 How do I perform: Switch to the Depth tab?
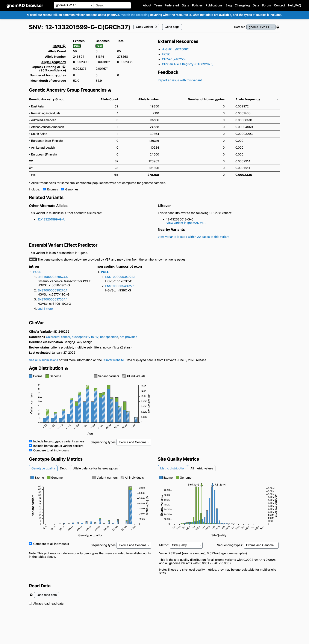(x=64, y=468)
